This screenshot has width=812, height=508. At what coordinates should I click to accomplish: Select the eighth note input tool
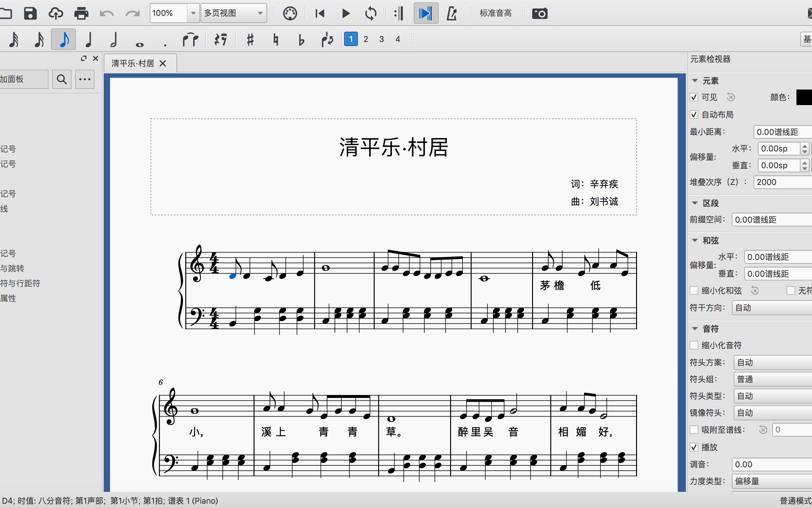pyautogui.click(x=63, y=39)
